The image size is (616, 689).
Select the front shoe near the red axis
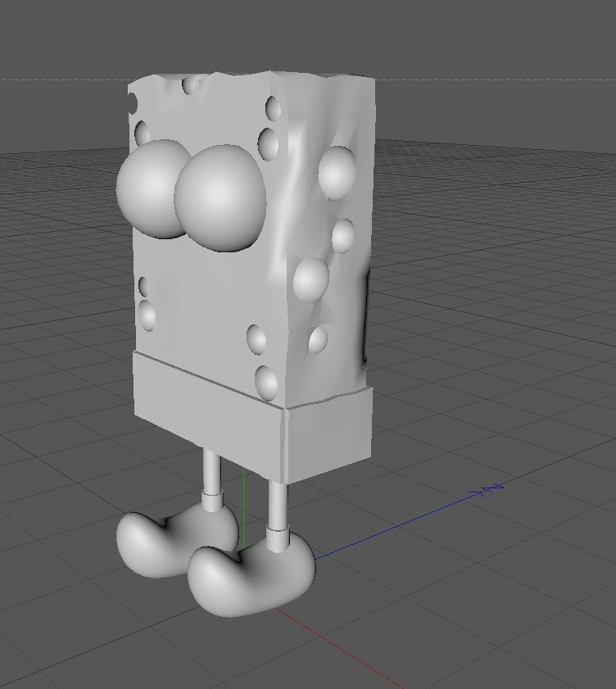pos(251,576)
